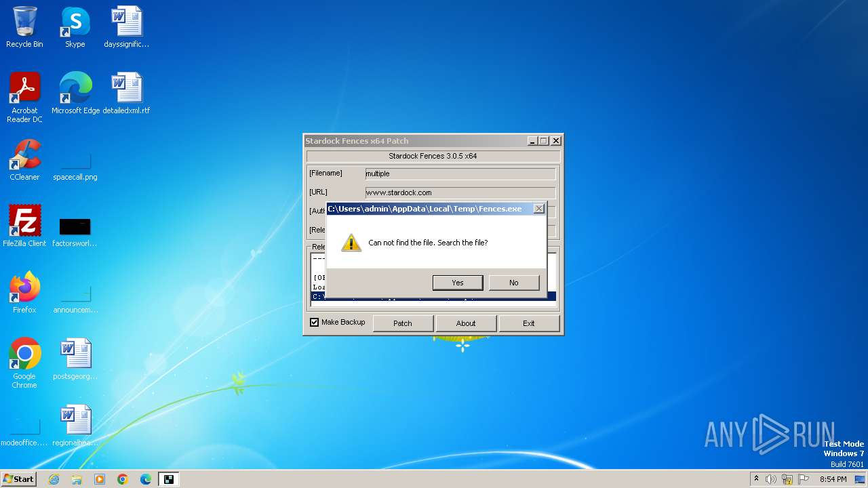Select the spacecall.png file icon

(x=75, y=166)
